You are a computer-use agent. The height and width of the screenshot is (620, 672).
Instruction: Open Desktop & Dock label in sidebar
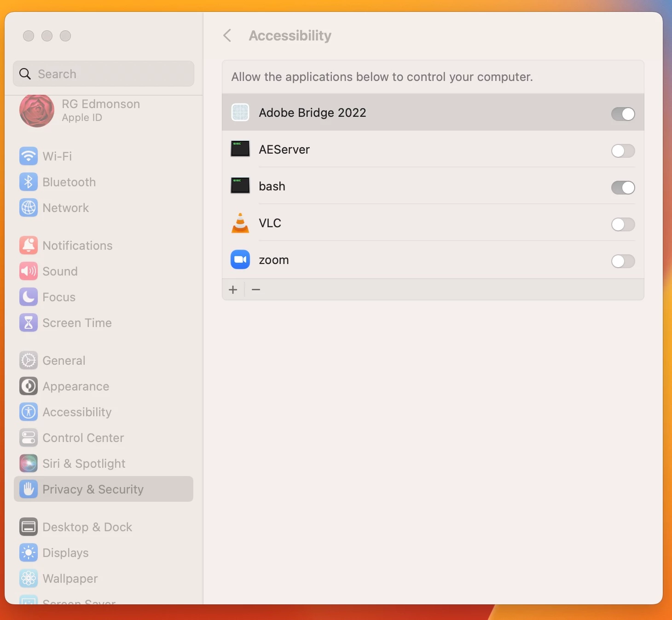[x=87, y=527]
